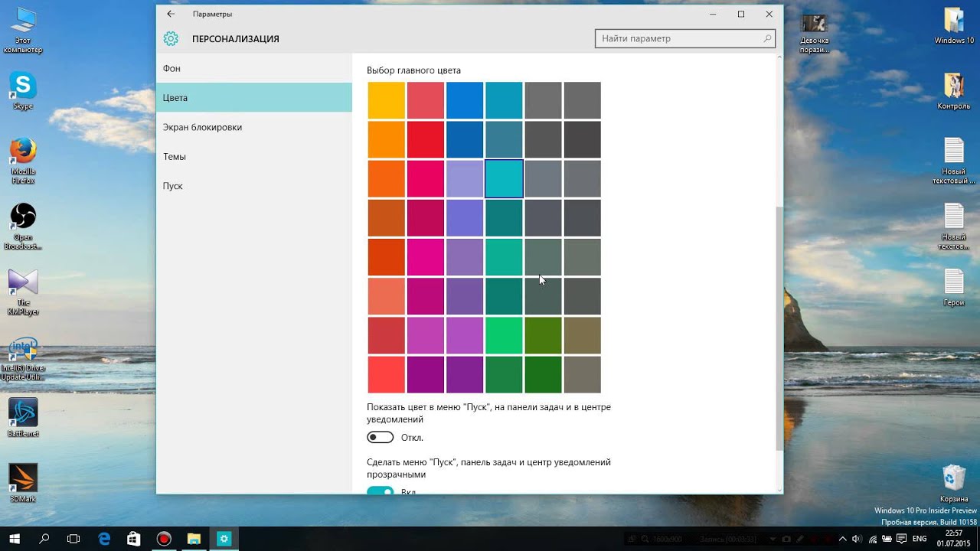
Task: Open the volume control tray icon
Action: [856, 539]
